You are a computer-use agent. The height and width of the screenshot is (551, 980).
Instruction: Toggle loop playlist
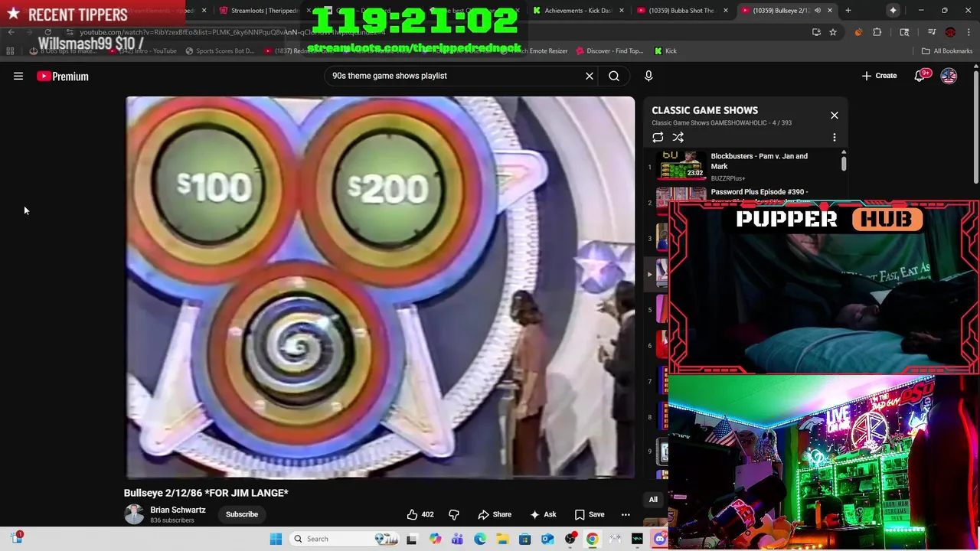click(658, 138)
